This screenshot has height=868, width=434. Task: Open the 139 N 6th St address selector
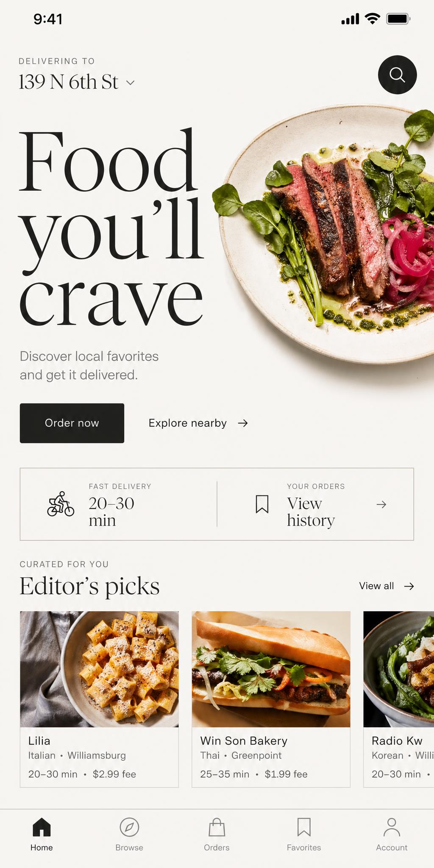pyautogui.click(x=77, y=82)
